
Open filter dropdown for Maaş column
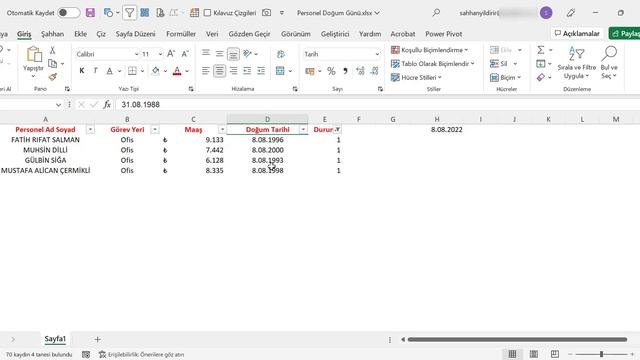pyautogui.click(x=222, y=129)
